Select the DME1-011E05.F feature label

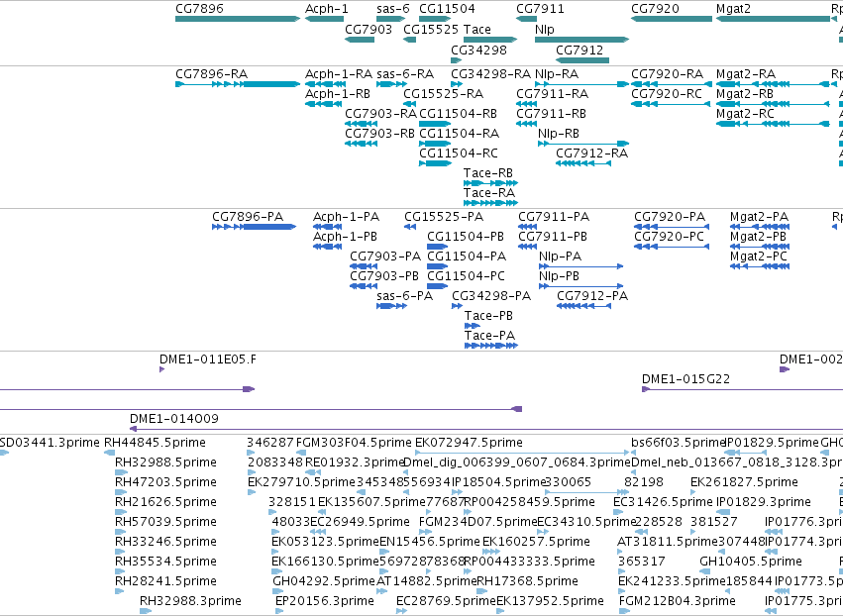pyautogui.click(x=208, y=359)
